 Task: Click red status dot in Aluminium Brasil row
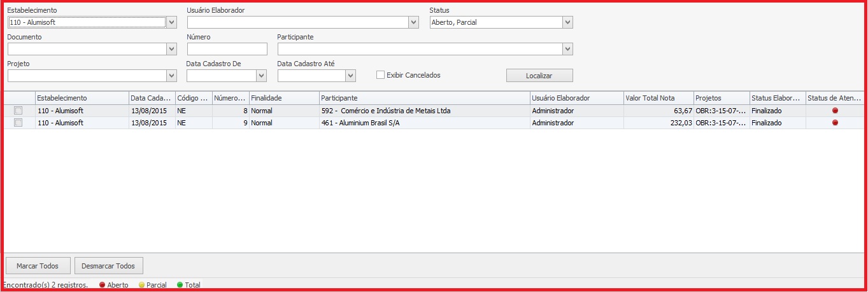835,123
